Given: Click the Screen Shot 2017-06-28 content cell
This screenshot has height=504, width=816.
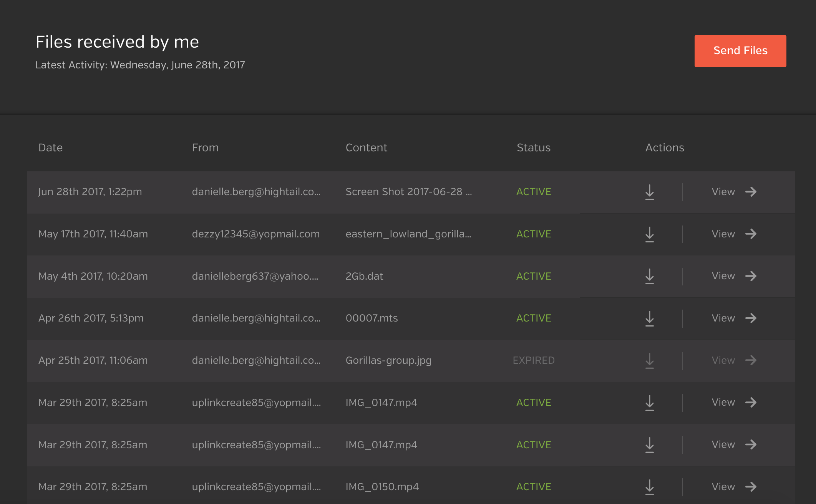Looking at the screenshot, I should (x=408, y=192).
